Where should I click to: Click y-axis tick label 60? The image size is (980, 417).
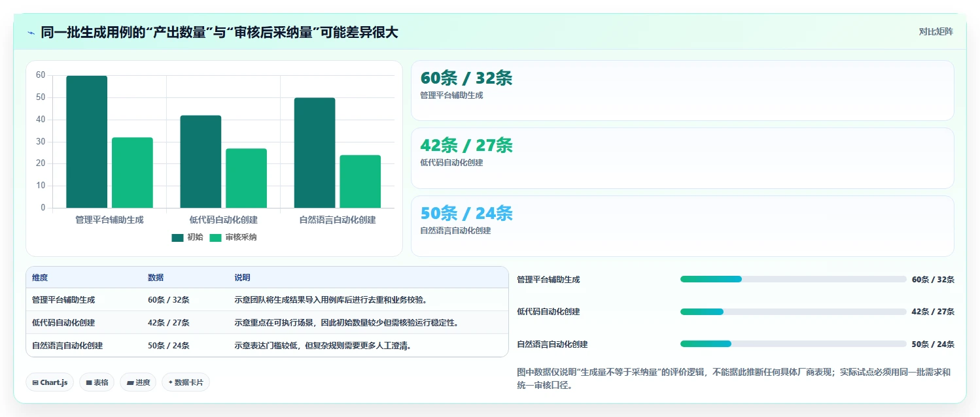coord(41,75)
